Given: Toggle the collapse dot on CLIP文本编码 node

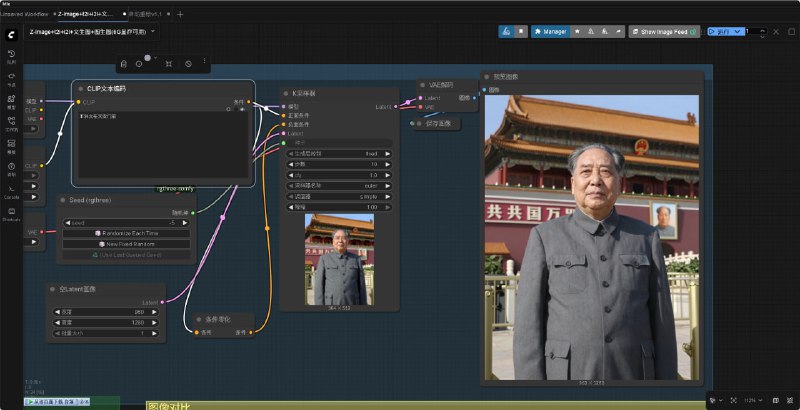Looking at the screenshot, I should click(x=80, y=88).
